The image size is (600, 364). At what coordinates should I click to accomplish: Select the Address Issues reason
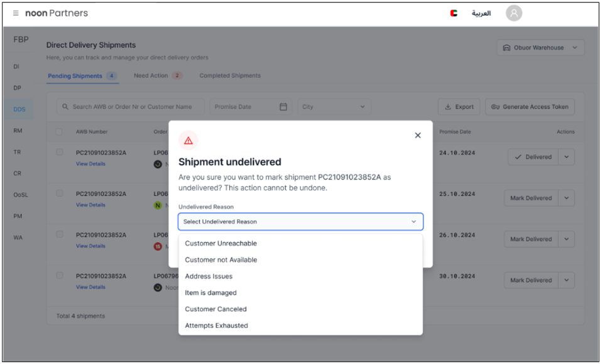coord(209,276)
